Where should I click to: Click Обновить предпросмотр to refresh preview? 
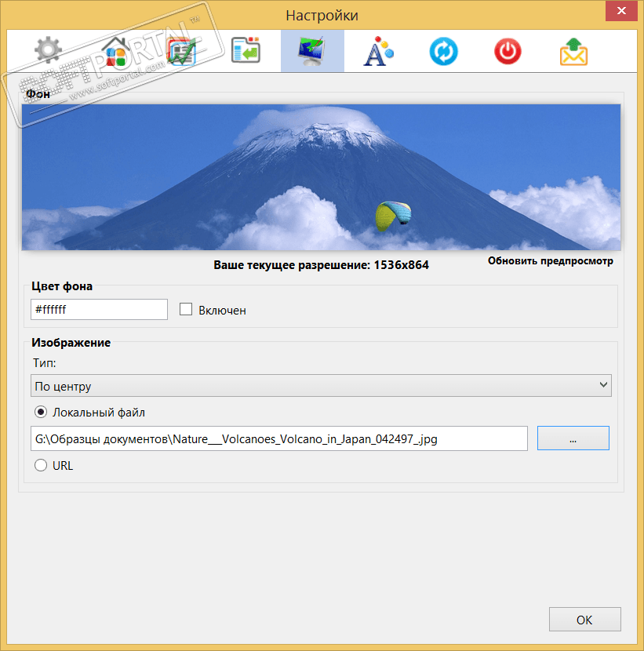pos(550,261)
